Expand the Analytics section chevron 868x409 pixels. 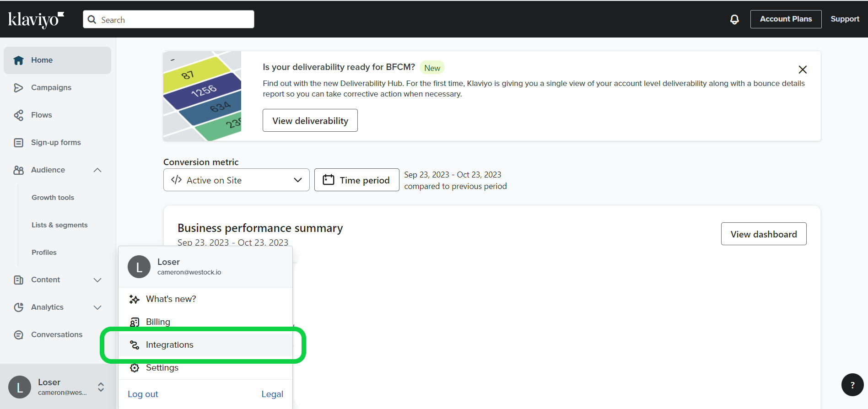97,307
